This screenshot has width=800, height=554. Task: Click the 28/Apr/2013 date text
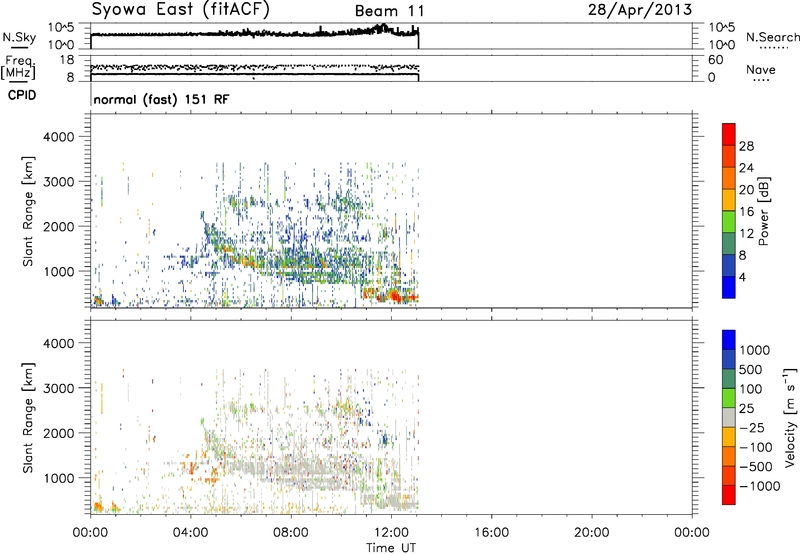click(x=640, y=10)
